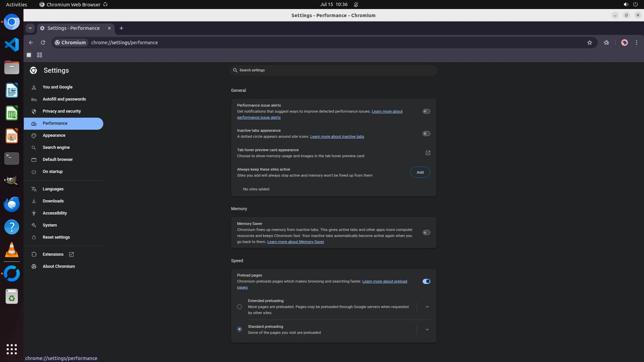The width and height of the screenshot is (644, 362).
Task: Click in the Search settings field
Action: tap(334, 70)
